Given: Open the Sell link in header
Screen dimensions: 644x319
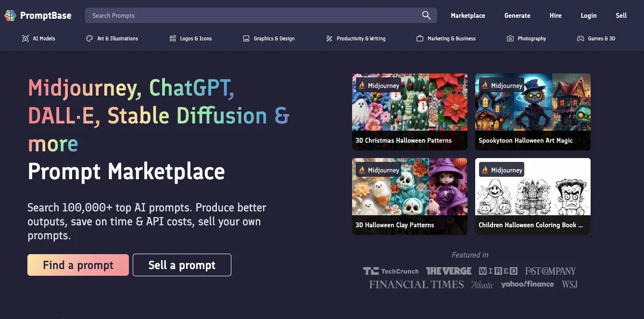Looking at the screenshot, I should (x=621, y=15).
